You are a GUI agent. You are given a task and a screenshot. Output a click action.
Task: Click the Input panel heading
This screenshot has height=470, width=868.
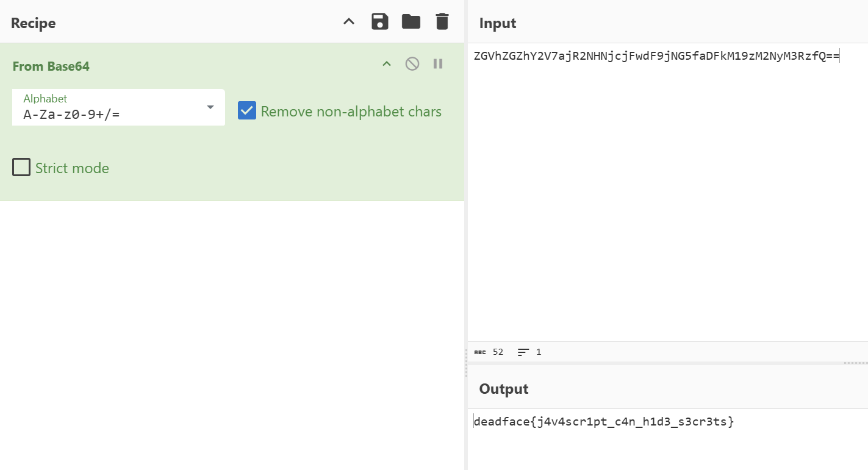click(x=498, y=23)
